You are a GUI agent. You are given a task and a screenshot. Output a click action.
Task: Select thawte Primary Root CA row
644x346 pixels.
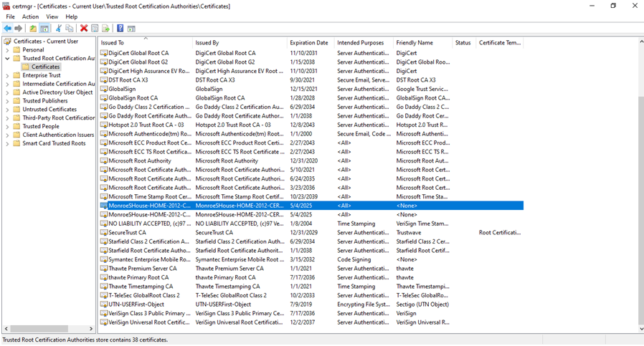tap(311, 277)
